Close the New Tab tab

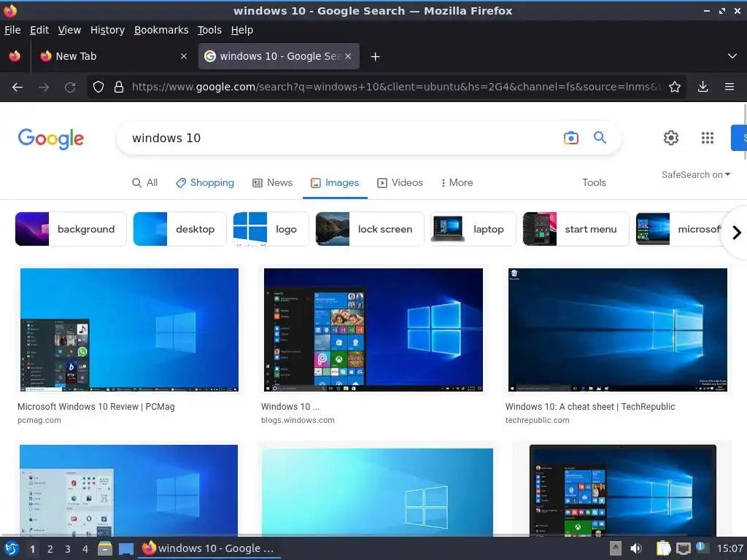(184, 56)
